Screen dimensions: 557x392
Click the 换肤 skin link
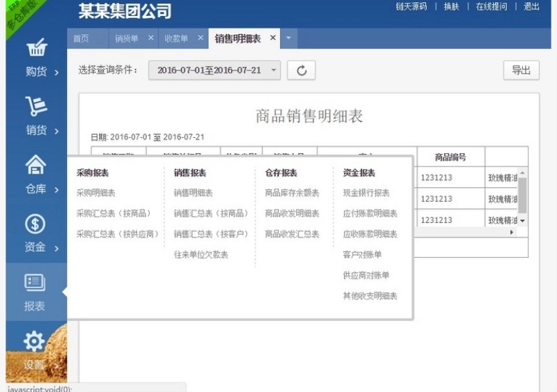[451, 6]
